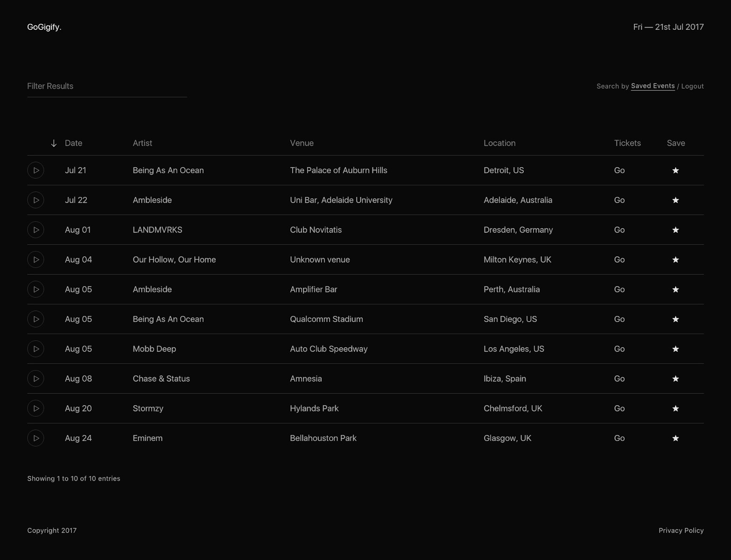Unsave the Ambleside Amplifier Bar event star

coord(675,289)
